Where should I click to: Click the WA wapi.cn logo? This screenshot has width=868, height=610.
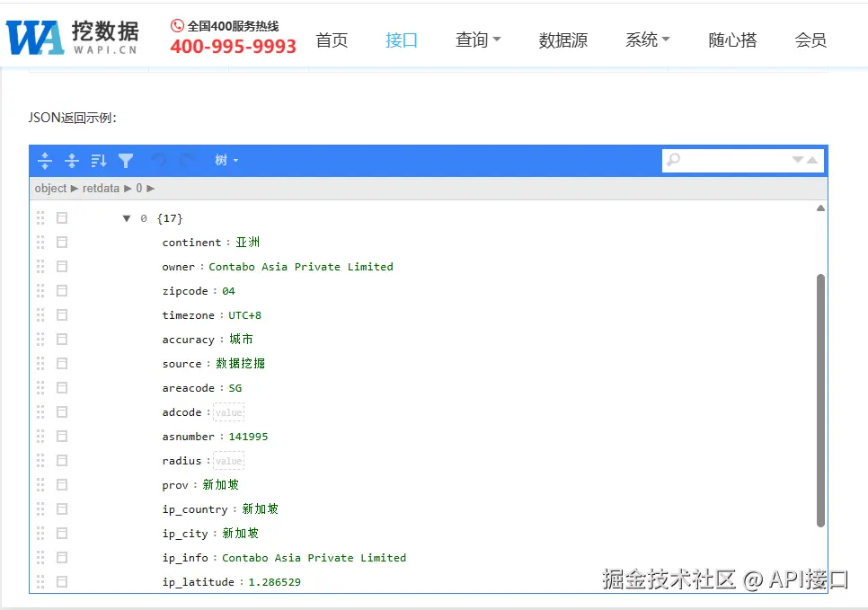pyautogui.click(x=72, y=37)
